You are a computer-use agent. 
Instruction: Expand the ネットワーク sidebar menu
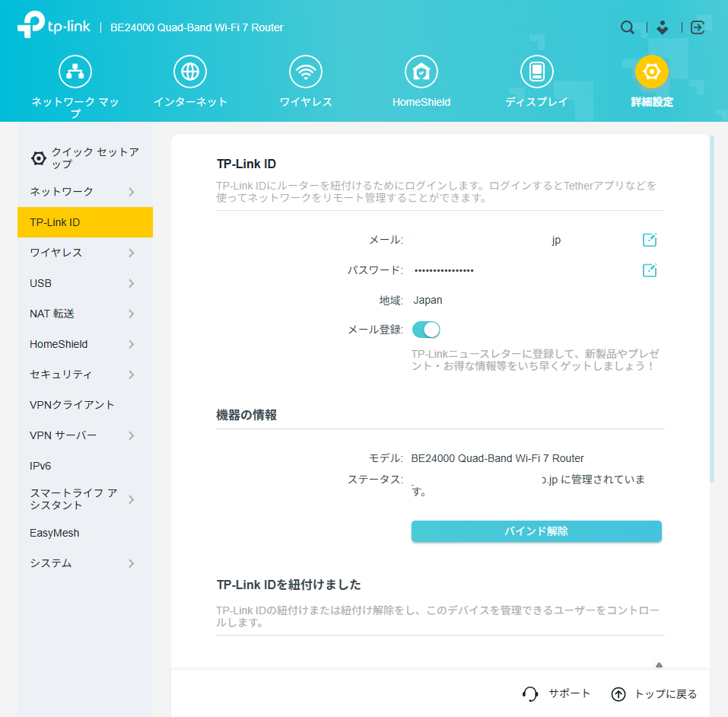click(85, 192)
